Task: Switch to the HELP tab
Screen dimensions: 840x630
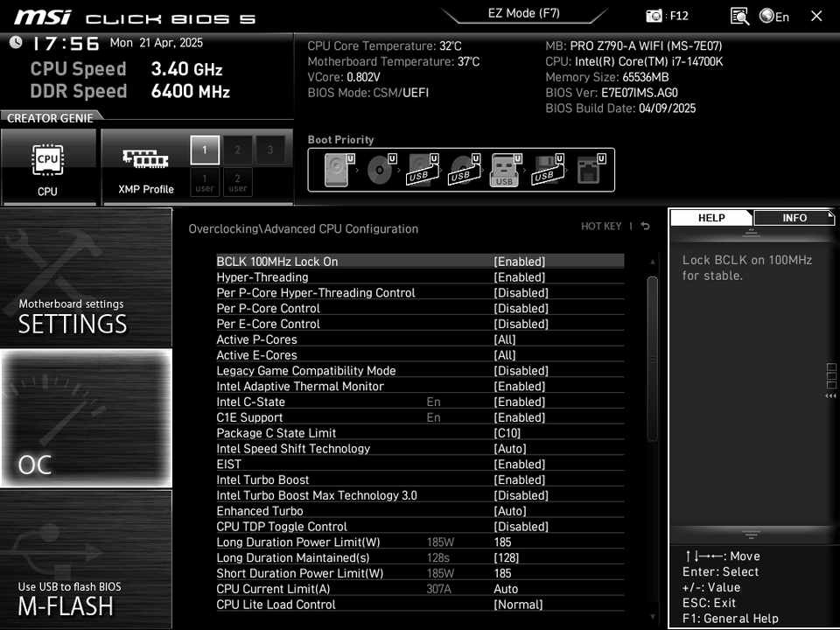Action: pos(710,218)
